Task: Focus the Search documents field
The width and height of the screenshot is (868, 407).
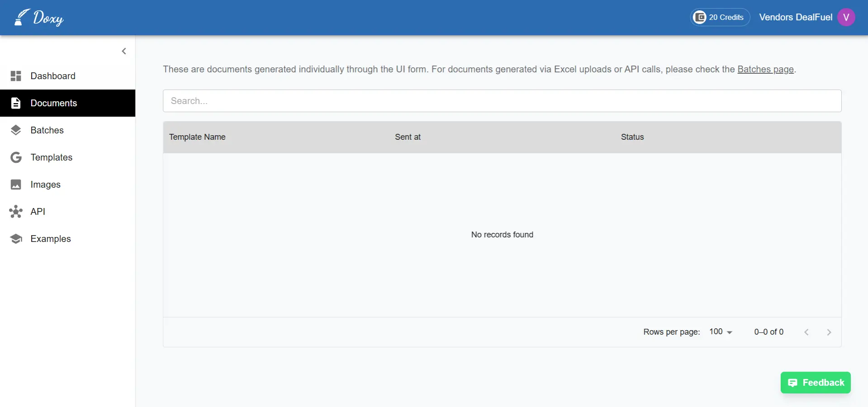Action: coord(502,101)
